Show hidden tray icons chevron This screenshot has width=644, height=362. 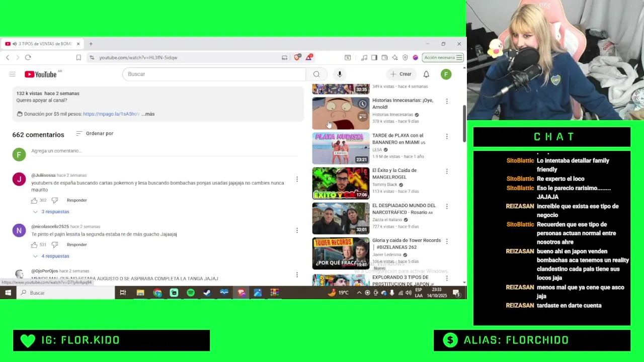point(359,293)
